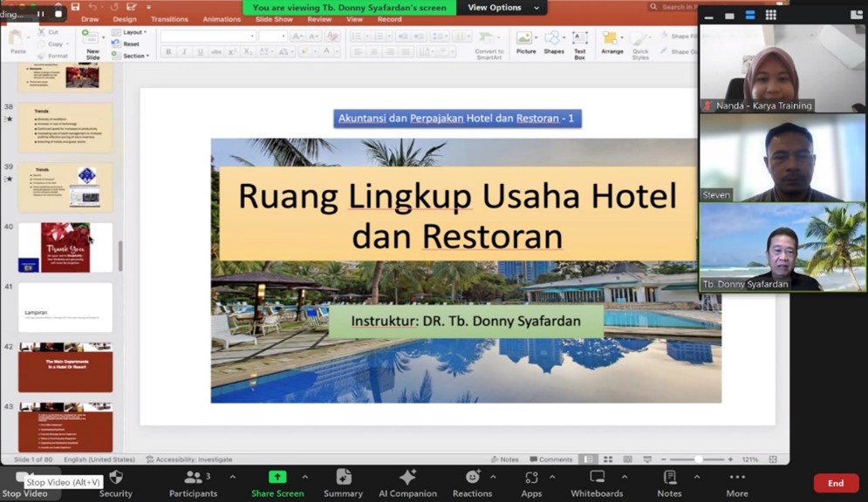
Task: Toggle Notes pane in PowerPoint status bar
Action: (x=505, y=459)
